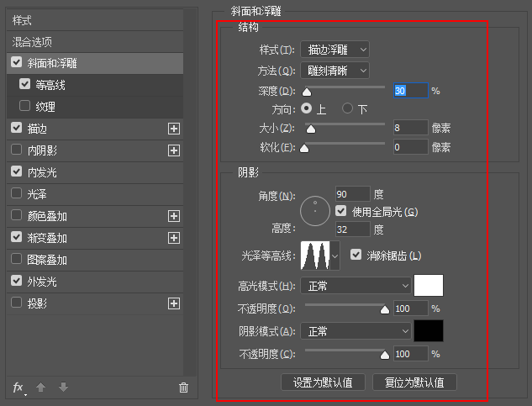Click the 高度 degree input field
The height and width of the screenshot is (406, 532).
tap(352, 229)
